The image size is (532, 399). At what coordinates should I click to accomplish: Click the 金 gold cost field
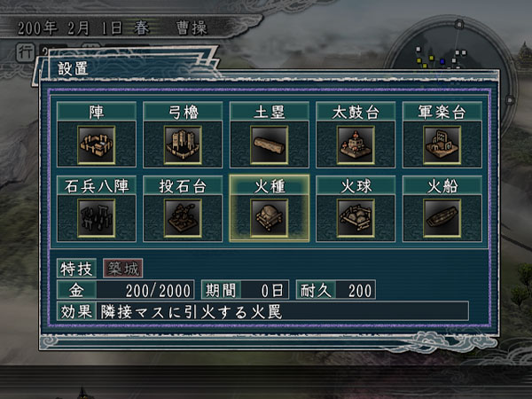(126, 290)
